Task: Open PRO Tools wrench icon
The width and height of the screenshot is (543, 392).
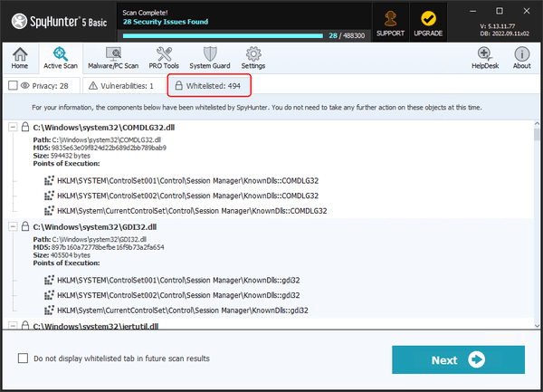Action: click(x=165, y=59)
